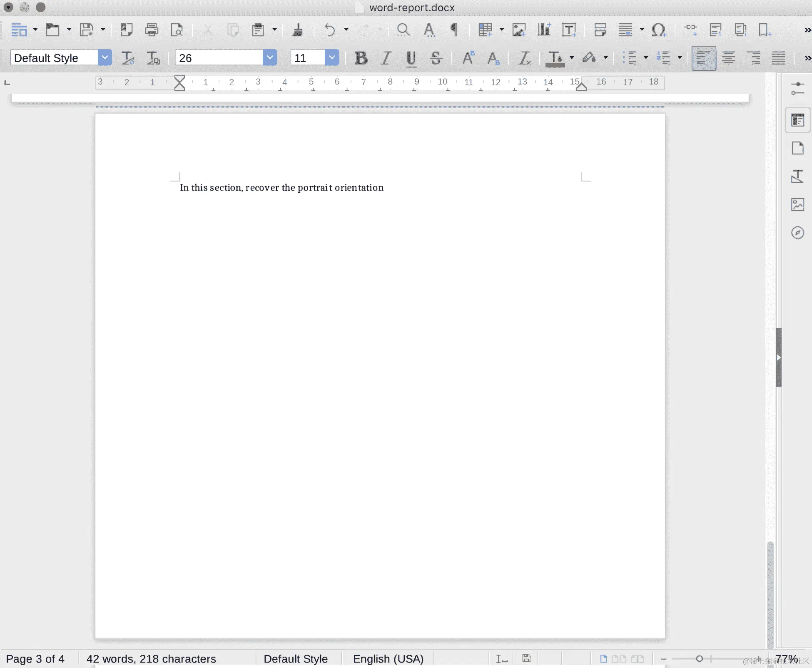This screenshot has height=668, width=812.
Task: Open the Paste options dropdown arrow
Action: click(x=274, y=30)
